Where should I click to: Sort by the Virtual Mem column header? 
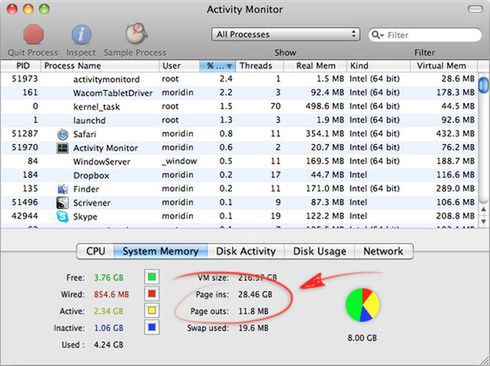click(444, 66)
